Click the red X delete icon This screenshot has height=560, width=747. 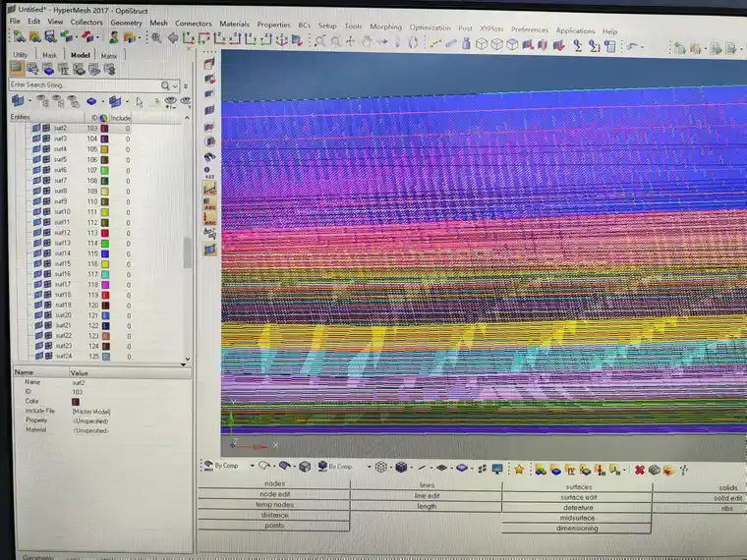click(639, 470)
